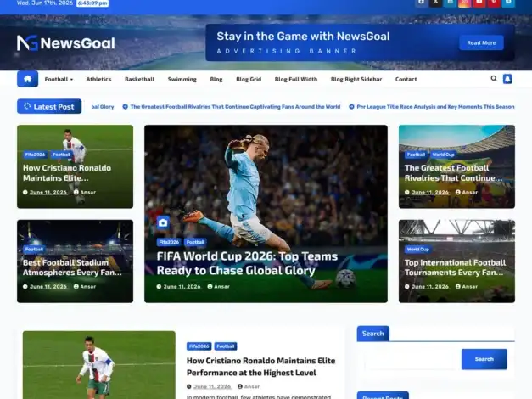532x399 pixels.
Task: Click the notification bell icon
Action: (x=507, y=79)
